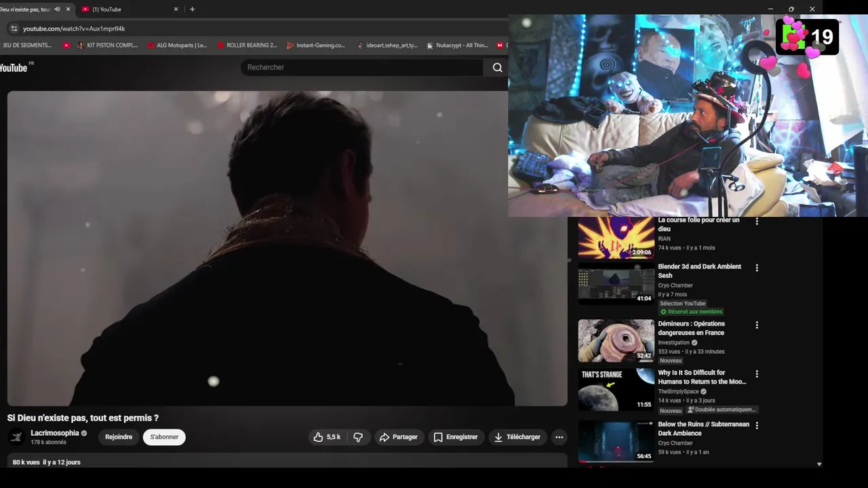Viewport: 868px width, 488px height.
Task: Click the RIAN channel name
Action: tap(664, 239)
